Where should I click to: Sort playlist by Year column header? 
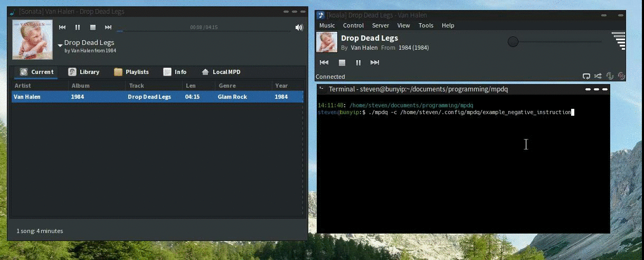tap(288, 86)
